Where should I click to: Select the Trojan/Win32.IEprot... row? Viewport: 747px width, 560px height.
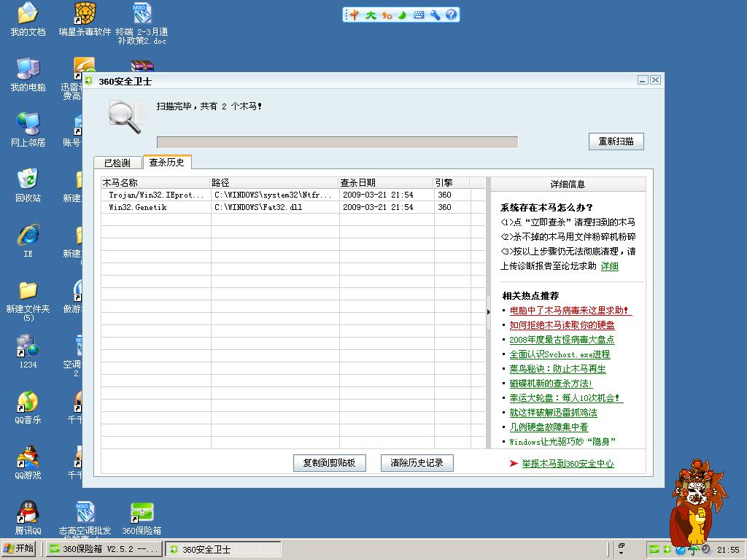pyautogui.click(x=293, y=195)
